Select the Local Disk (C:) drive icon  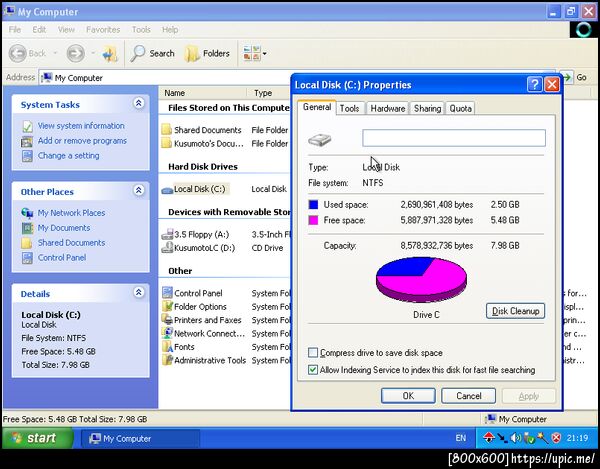pyautogui.click(x=167, y=189)
